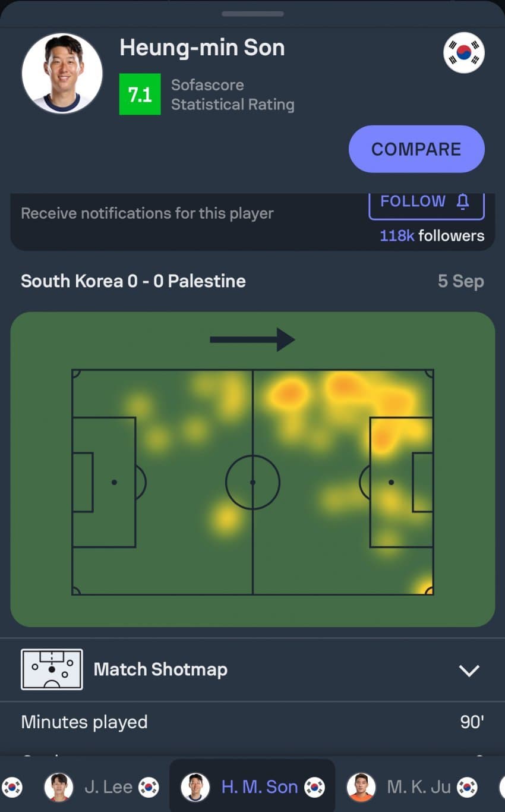Click the notification bell icon
Viewport: 505px width, 812px height.
click(463, 202)
